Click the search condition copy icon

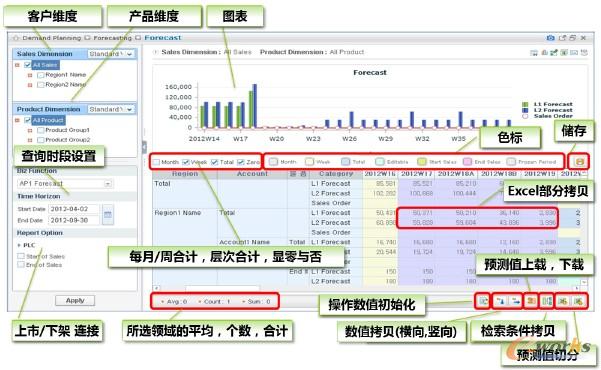point(547,301)
